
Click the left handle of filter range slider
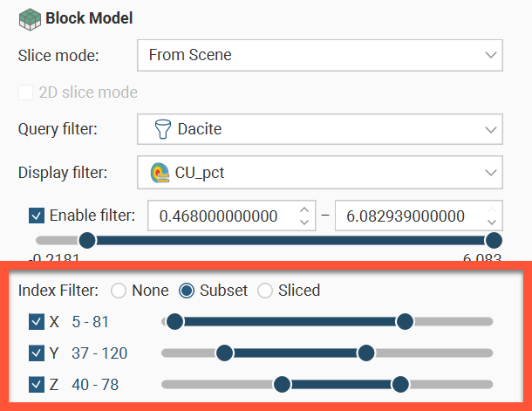(x=86, y=241)
